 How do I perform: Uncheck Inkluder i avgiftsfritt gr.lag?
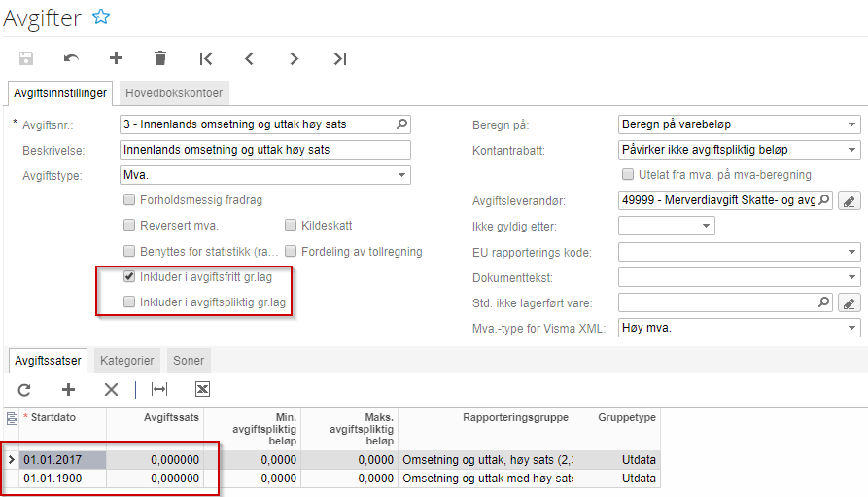tap(129, 277)
